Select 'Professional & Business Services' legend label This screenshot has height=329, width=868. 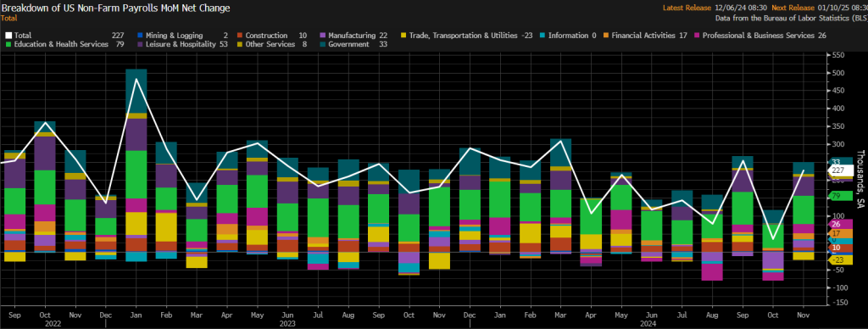pos(759,36)
